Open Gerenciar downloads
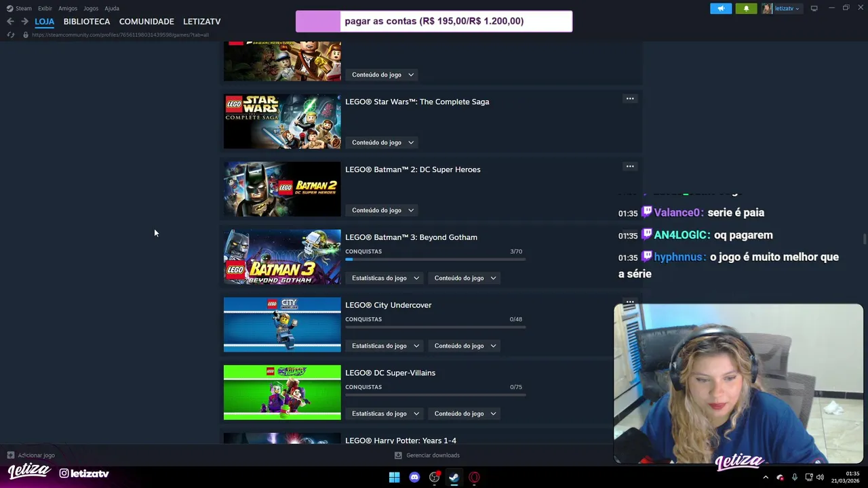 coord(427,455)
